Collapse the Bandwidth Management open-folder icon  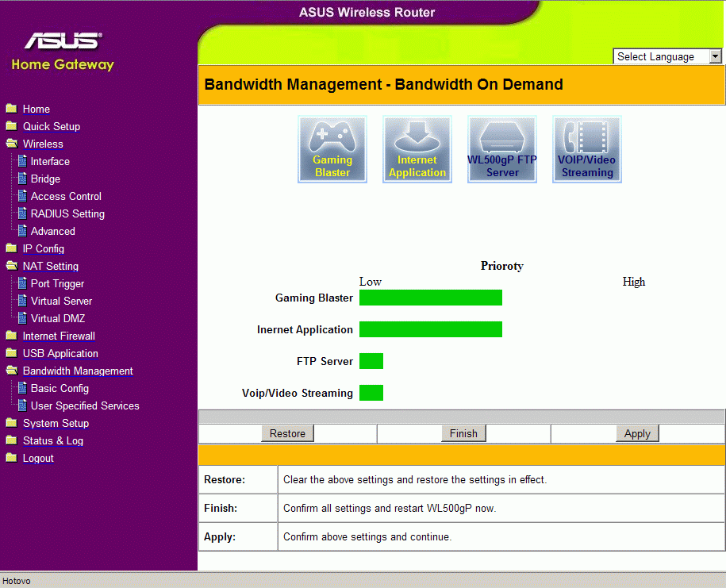coord(12,371)
